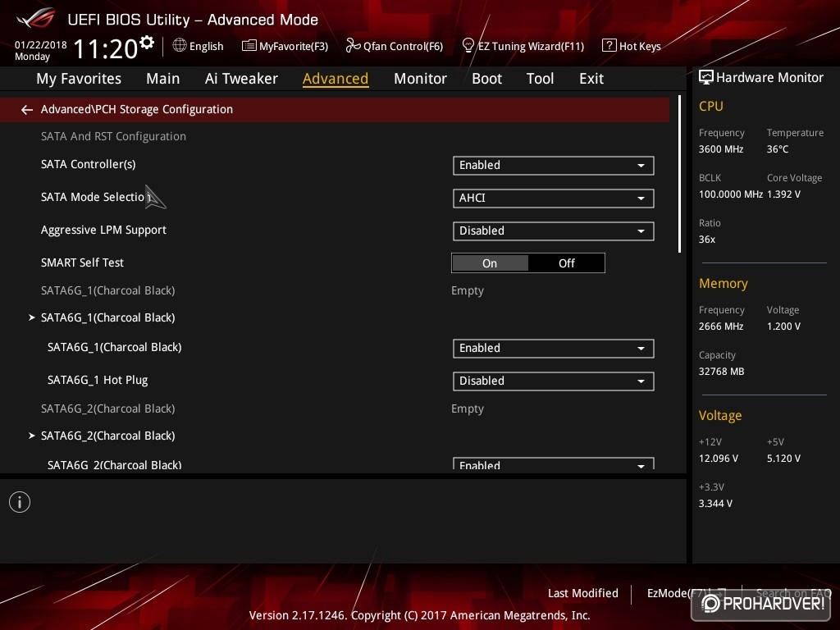Click the ROG logo
This screenshot has height=630, width=840.
[36, 19]
